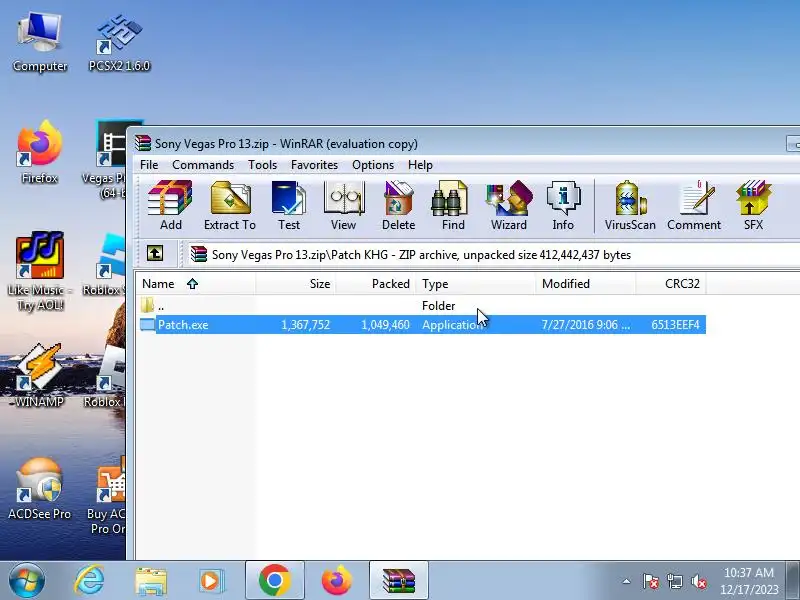Viewport: 800px width, 600px height.
Task: Open the Help menu
Action: [420, 165]
